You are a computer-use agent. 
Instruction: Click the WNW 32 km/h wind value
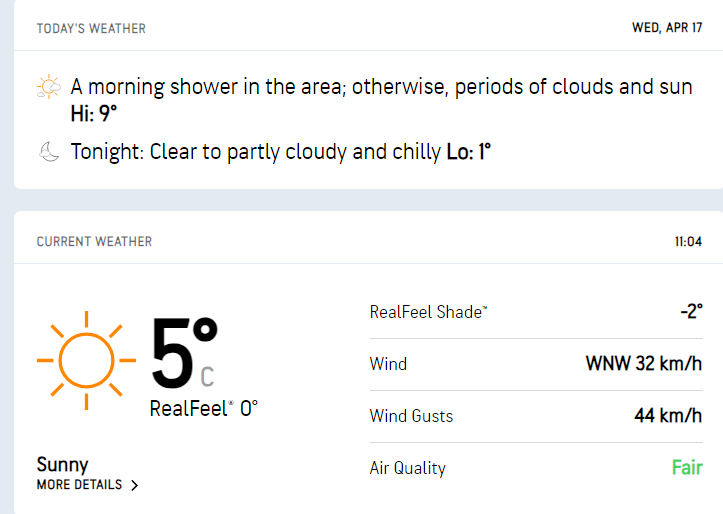643,364
